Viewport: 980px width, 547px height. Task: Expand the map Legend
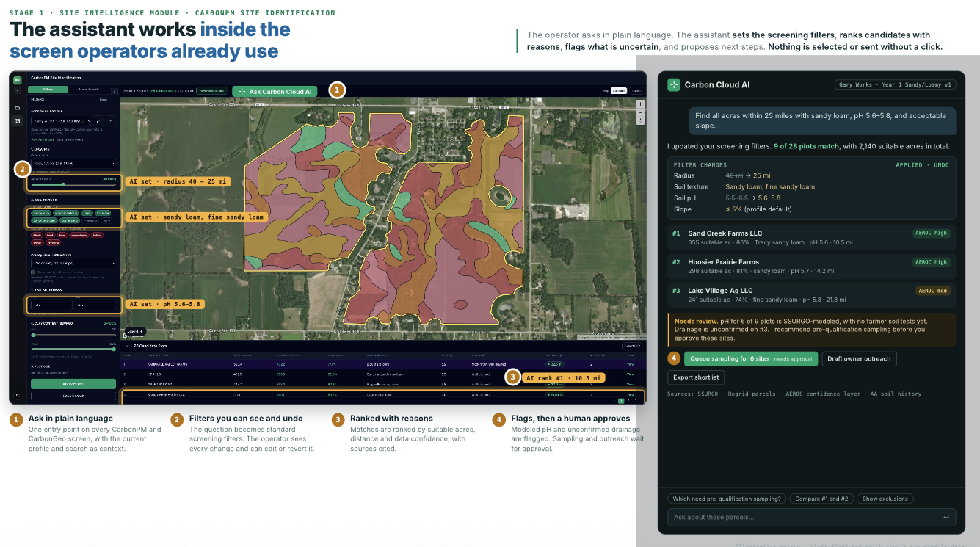135,331
